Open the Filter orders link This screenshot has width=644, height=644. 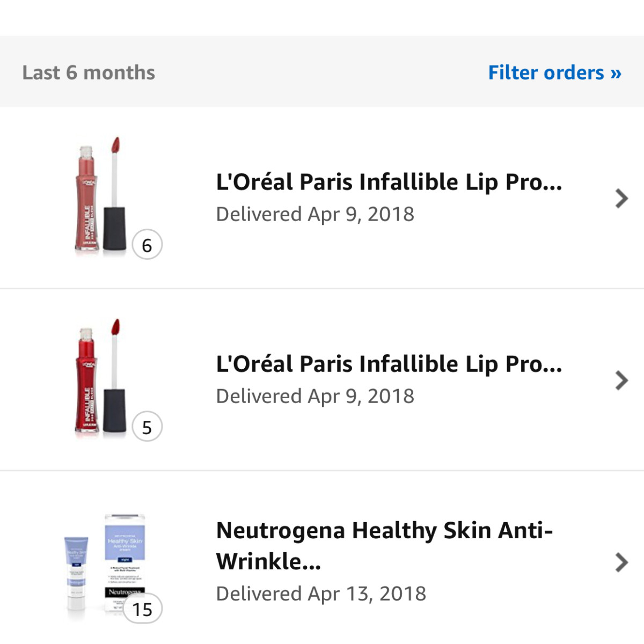(554, 72)
